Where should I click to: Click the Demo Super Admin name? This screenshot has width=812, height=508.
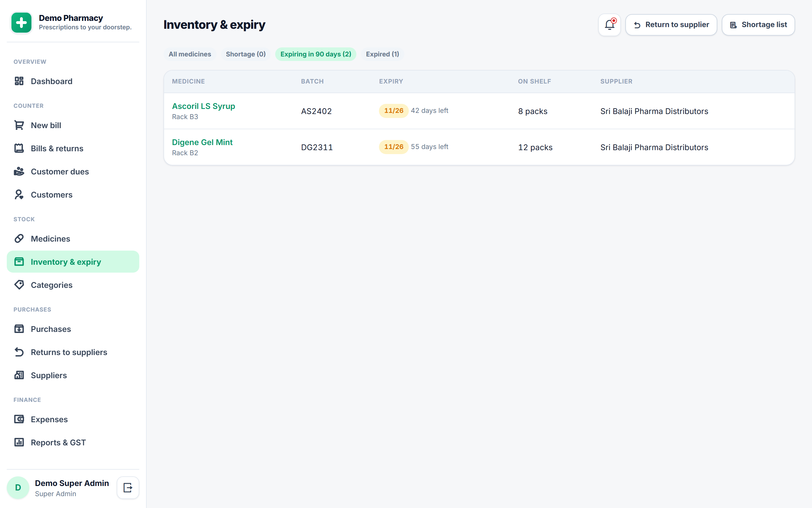72,483
